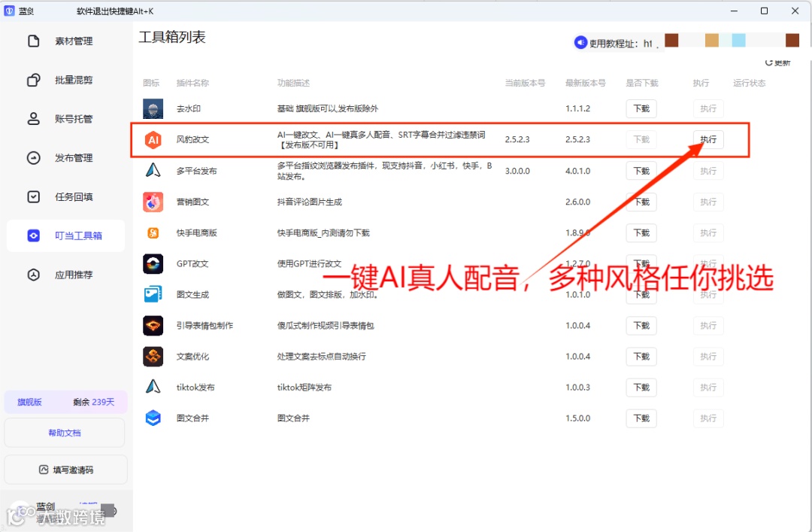Refresh the list with 更新

point(778,62)
